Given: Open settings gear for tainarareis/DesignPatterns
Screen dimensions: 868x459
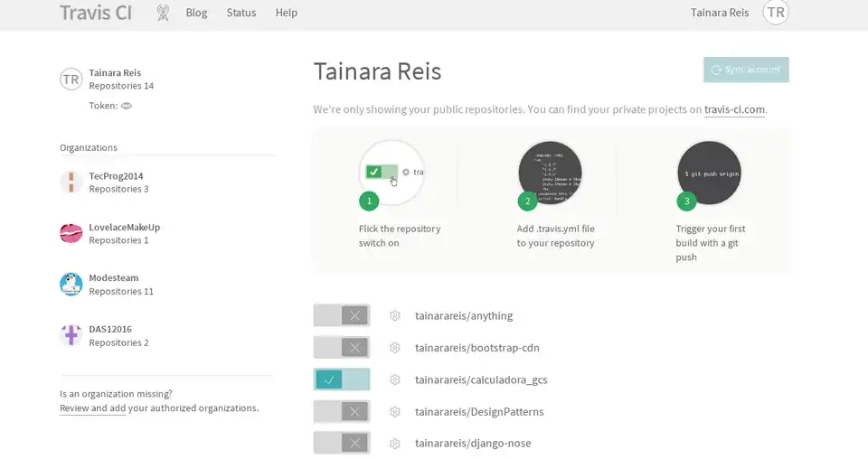Looking at the screenshot, I should click(x=394, y=412).
